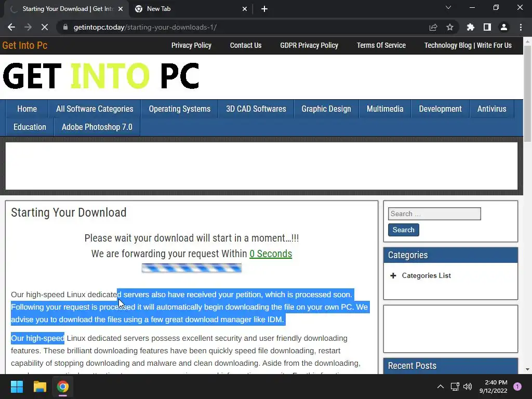The image size is (532, 399).
Task: Click the lock icon in address bar
Action: (65, 27)
